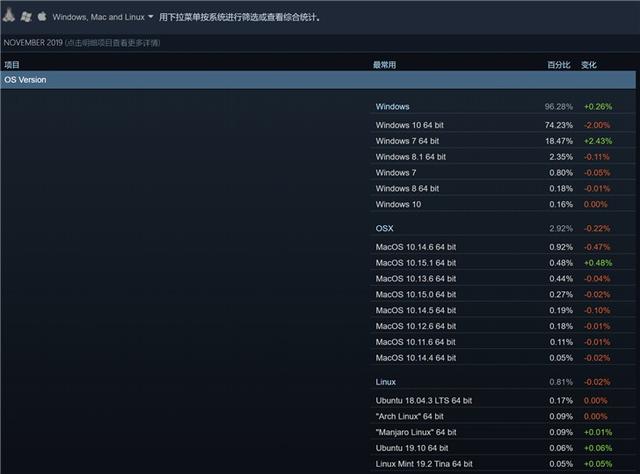Open the Windows, Mac and Linux dropdown
Screen dimensions: 640x474
(x=103, y=17)
